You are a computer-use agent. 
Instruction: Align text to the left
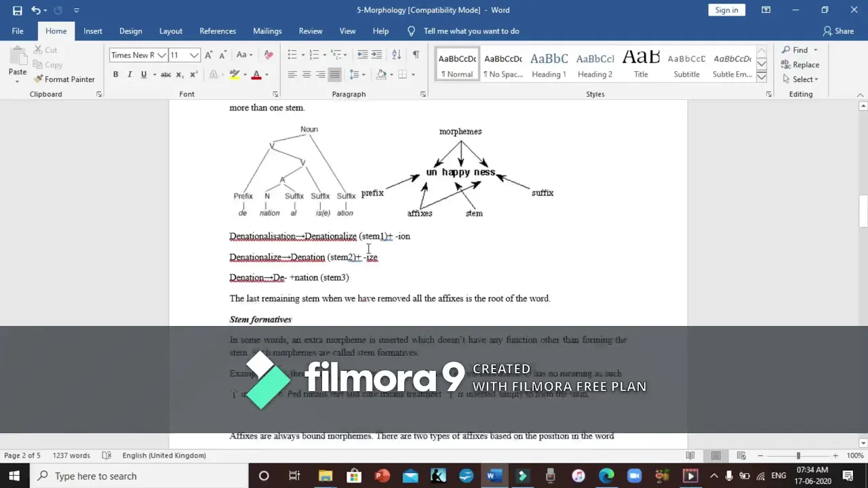pos(292,75)
